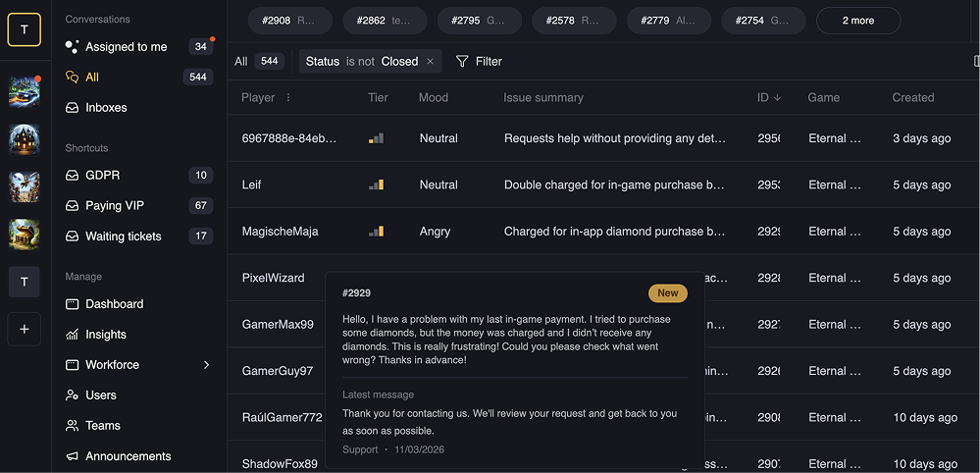
Task: Select the treasure pot game thumbnail
Action: [x=25, y=235]
